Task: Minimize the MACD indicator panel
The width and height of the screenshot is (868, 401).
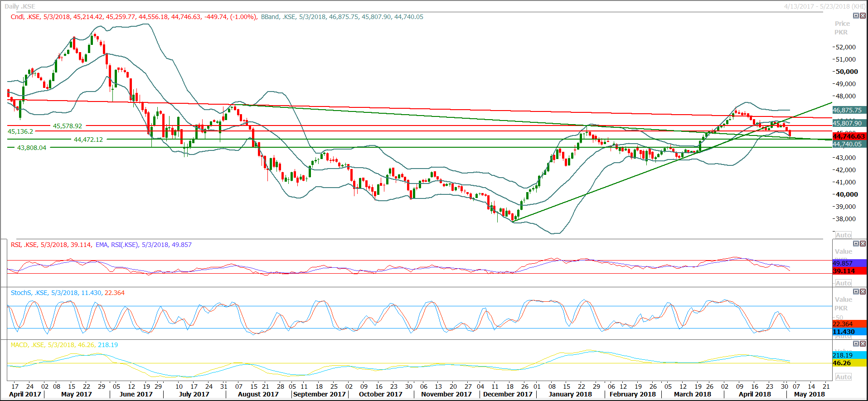Action: click(856, 344)
